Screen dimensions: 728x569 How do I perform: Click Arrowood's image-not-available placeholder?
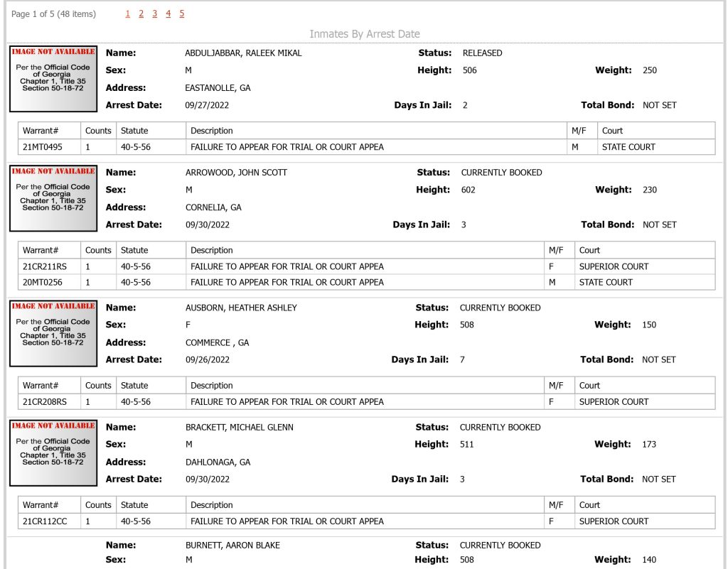[53, 198]
